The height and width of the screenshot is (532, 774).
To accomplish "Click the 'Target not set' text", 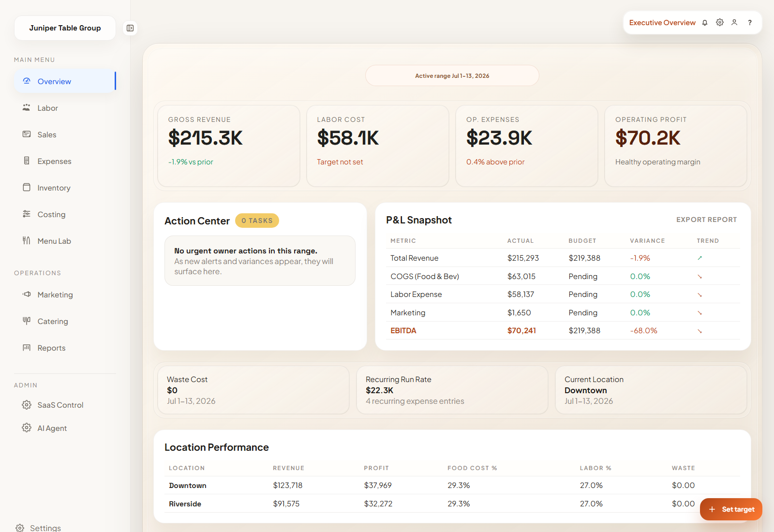I will coord(340,162).
